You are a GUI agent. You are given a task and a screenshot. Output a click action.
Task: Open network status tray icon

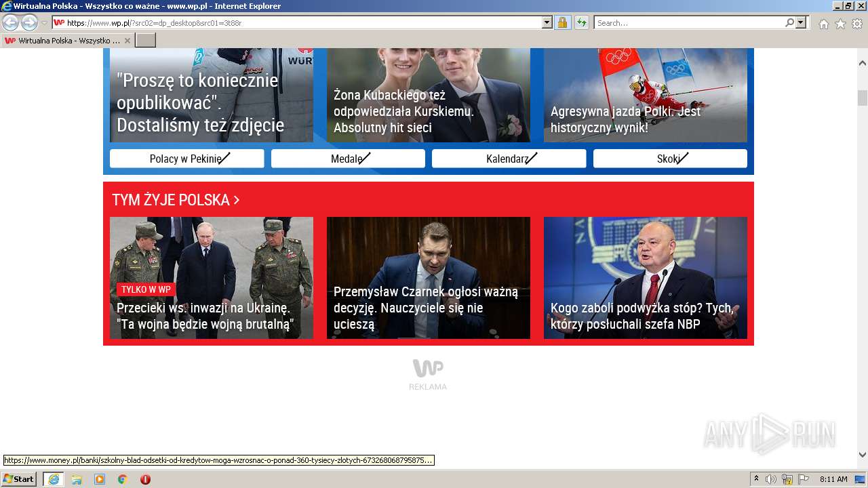coord(787,479)
